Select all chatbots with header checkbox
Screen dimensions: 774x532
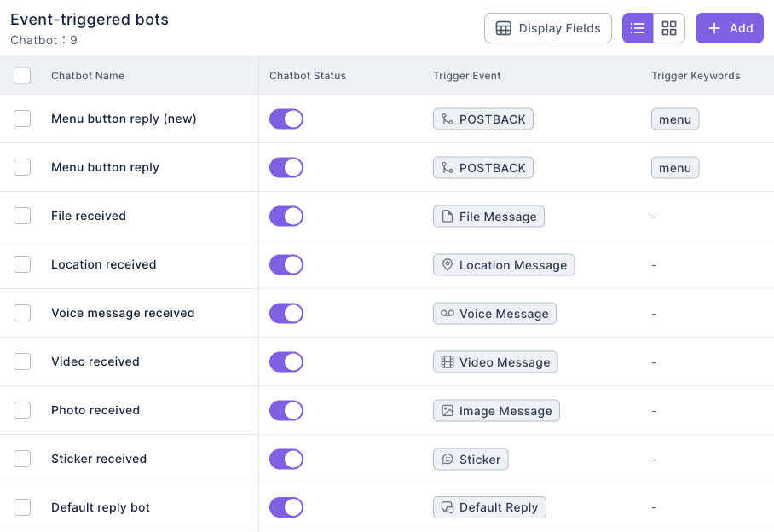pyautogui.click(x=22, y=76)
